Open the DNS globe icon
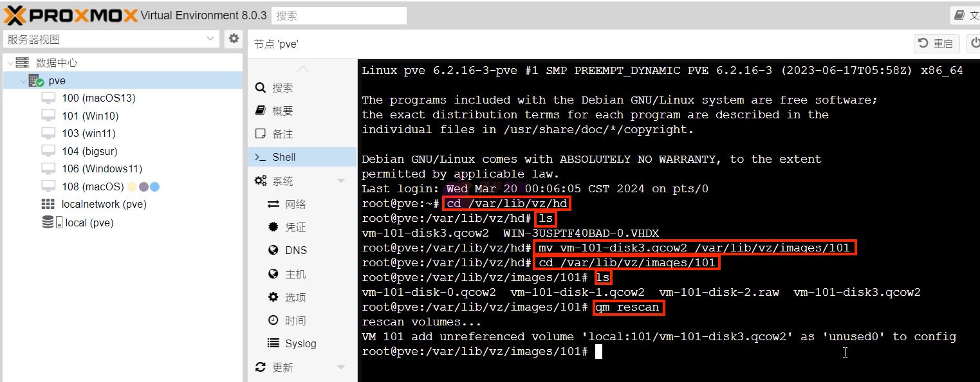 coord(272,250)
